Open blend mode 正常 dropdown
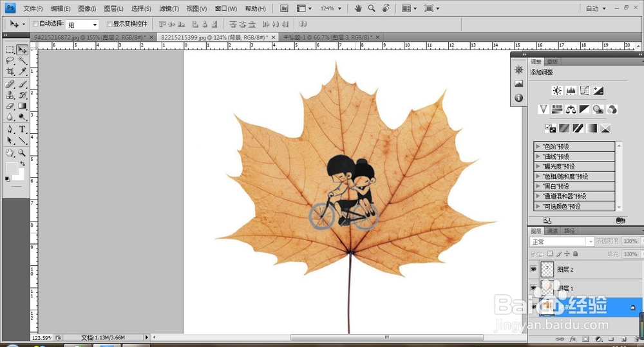 [x=562, y=242]
